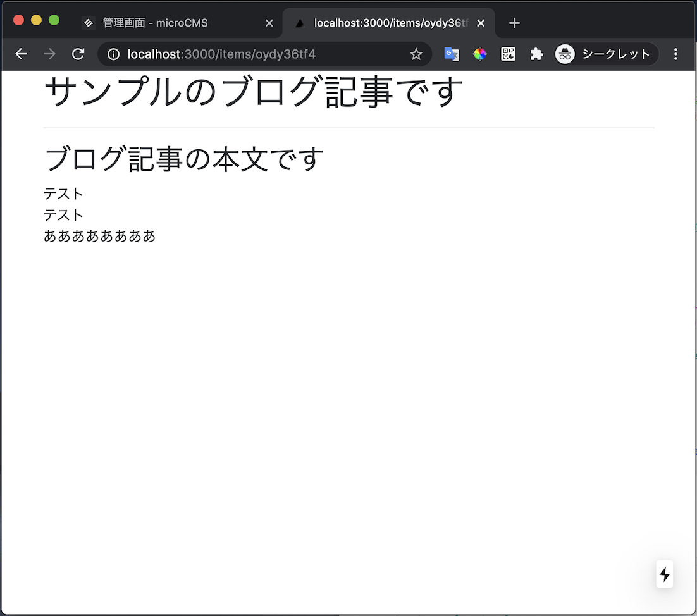Click the forward navigation arrow
The image size is (697, 616).
[50, 54]
